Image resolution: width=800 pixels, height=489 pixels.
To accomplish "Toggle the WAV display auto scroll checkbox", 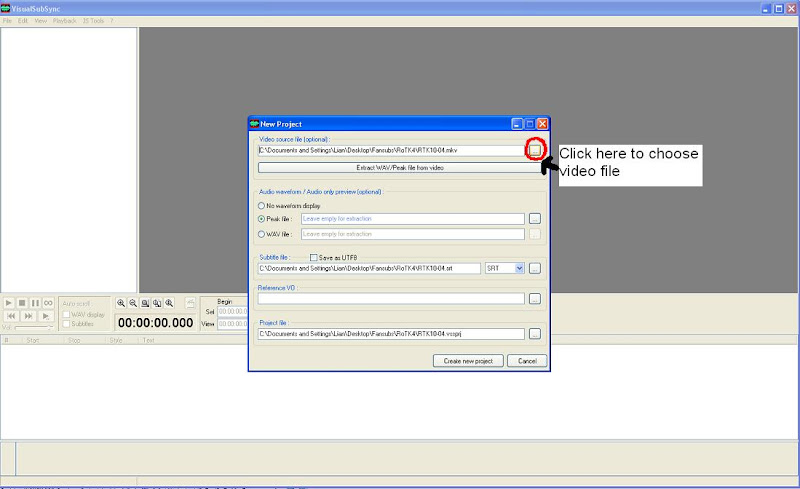I will [66, 314].
